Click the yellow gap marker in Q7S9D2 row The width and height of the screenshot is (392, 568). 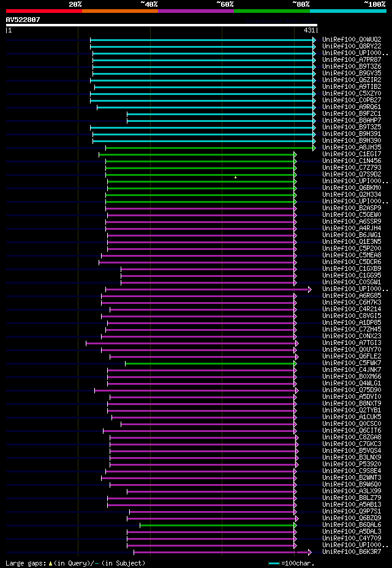tap(236, 177)
